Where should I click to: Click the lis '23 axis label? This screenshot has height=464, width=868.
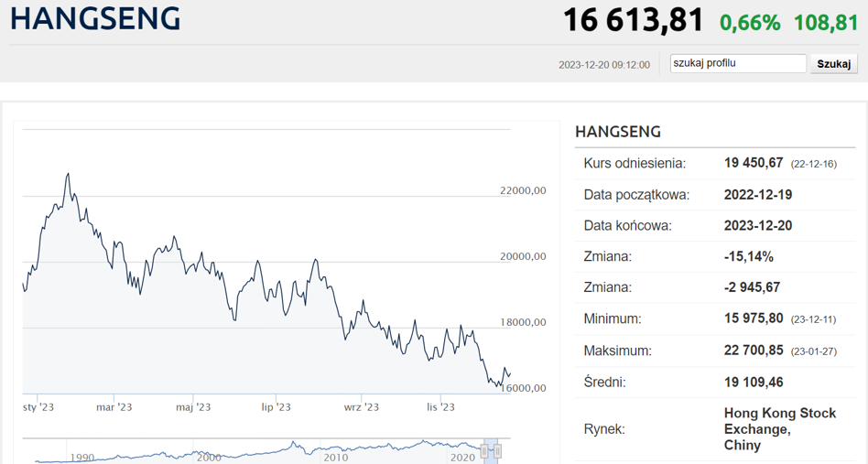[440, 407]
